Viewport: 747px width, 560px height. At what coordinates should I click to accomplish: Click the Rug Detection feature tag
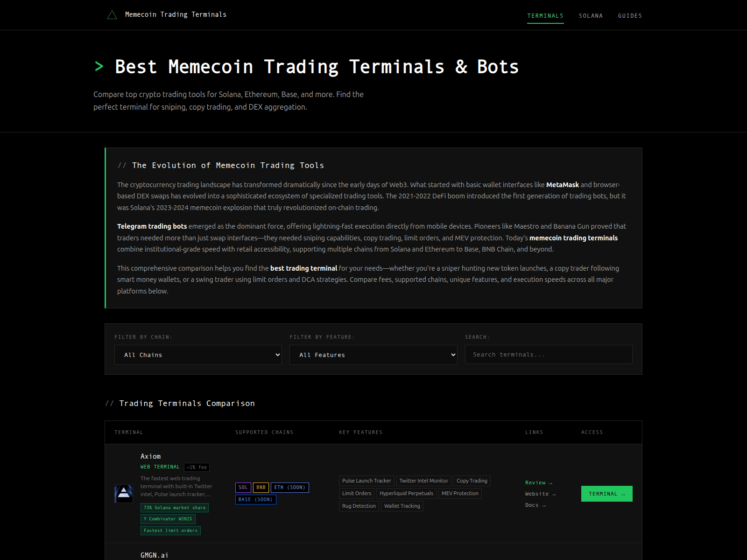359,506
